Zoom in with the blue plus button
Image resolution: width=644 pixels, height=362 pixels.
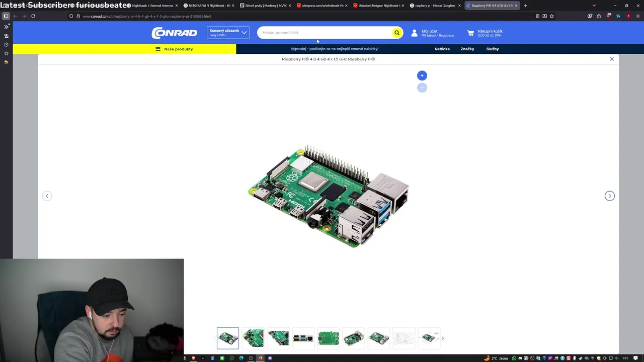coord(422,75)
